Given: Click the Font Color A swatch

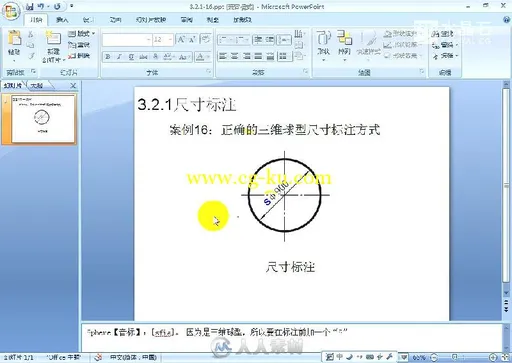Looking at the screenshot, I should pos(200,57).
